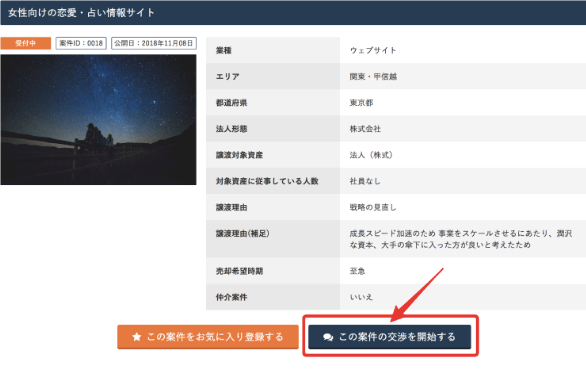Click the value 至急
This screenshot has height=370, width=586.
coord(357,271)
